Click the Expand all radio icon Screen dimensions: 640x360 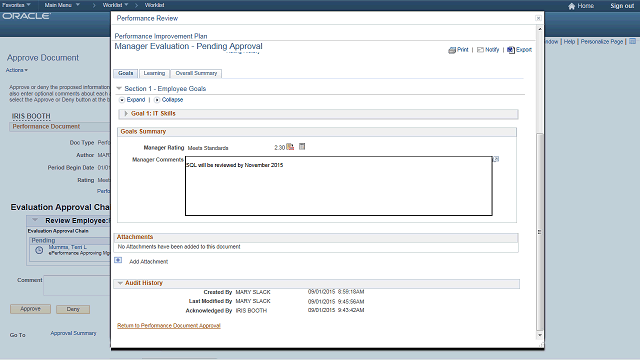[122, 100]
